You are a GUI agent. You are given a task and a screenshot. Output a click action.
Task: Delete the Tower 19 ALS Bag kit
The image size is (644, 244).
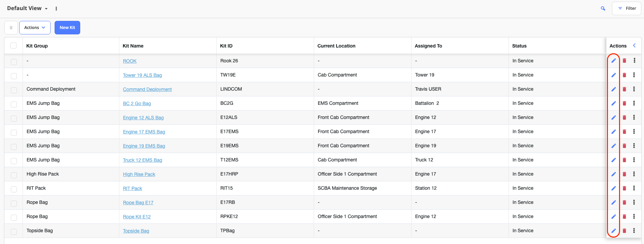coord(624,75)
